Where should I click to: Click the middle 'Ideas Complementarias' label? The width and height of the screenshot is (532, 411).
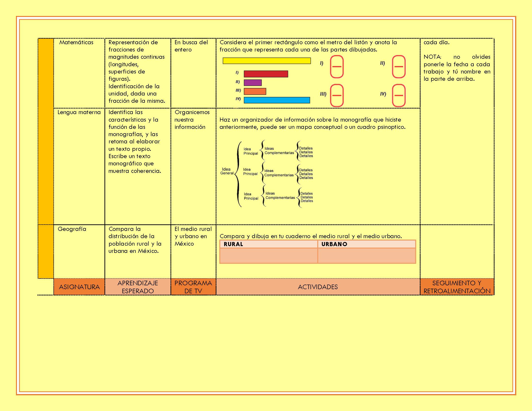click(279, 173)
